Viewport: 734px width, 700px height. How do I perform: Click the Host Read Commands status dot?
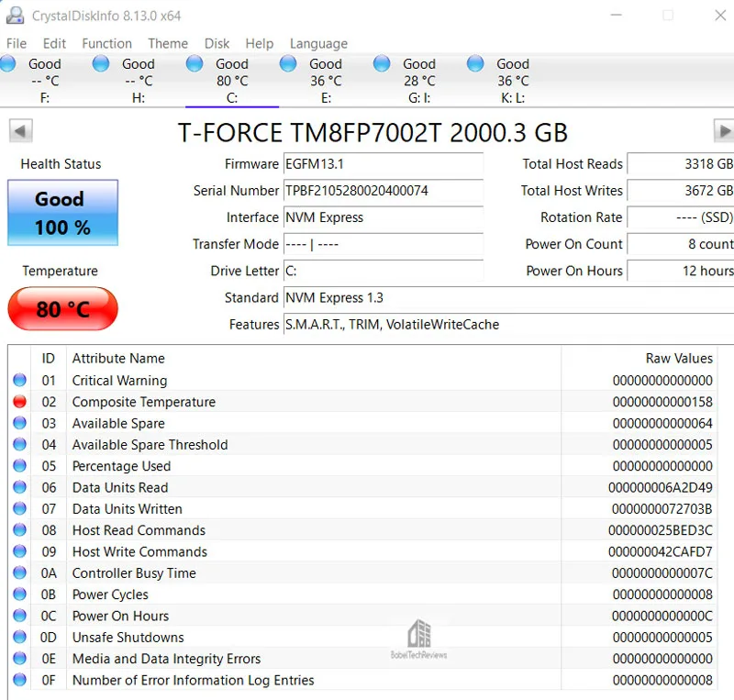(19, 529)
